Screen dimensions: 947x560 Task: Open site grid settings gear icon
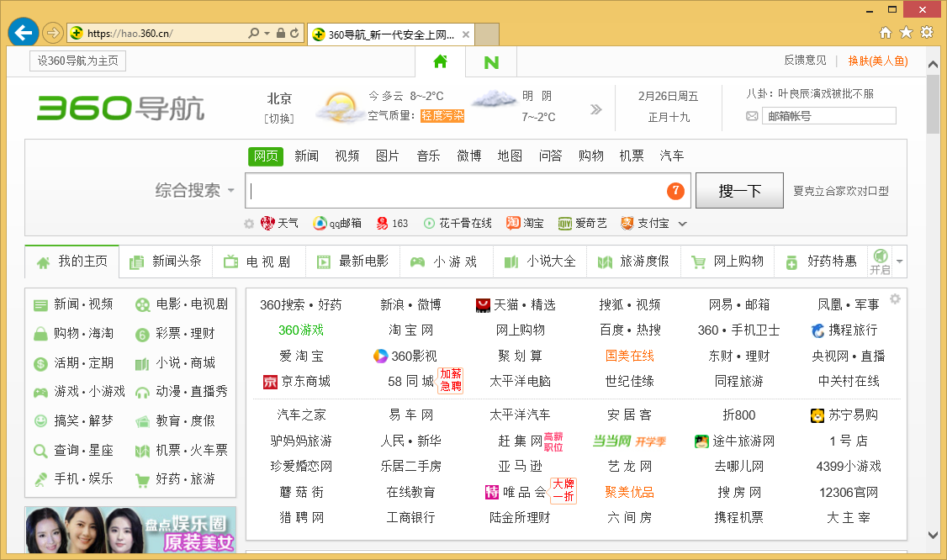(x=895, y=299)
